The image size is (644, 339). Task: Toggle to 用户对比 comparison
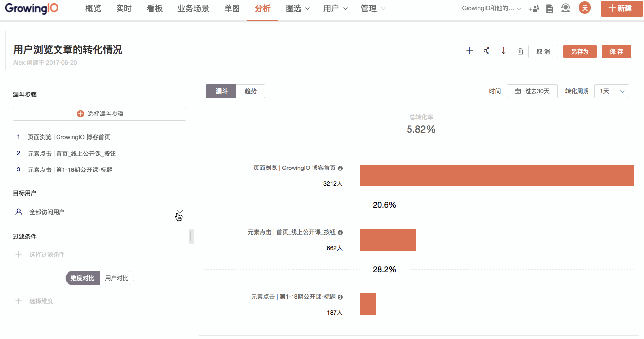pos(117,278)
